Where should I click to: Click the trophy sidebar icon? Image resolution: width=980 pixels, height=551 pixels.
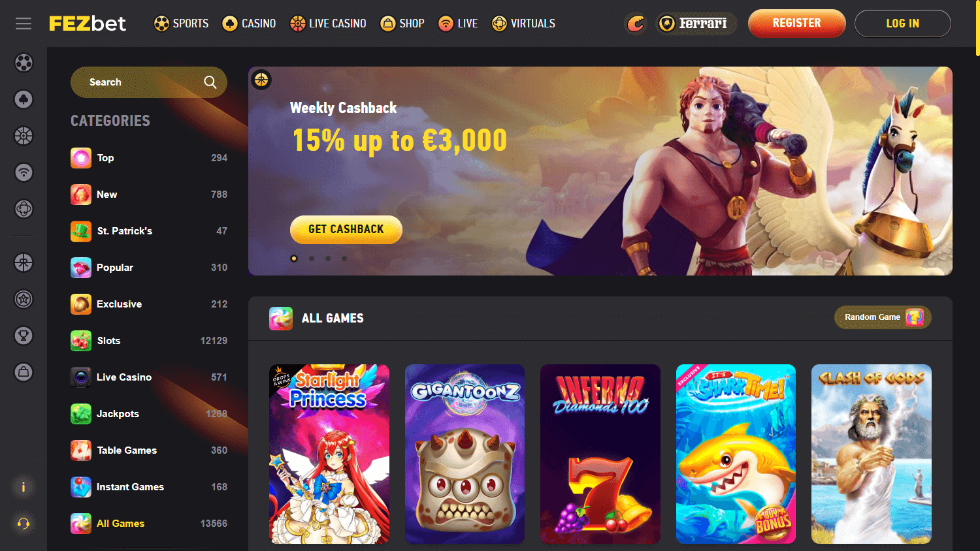click(24, 336)
